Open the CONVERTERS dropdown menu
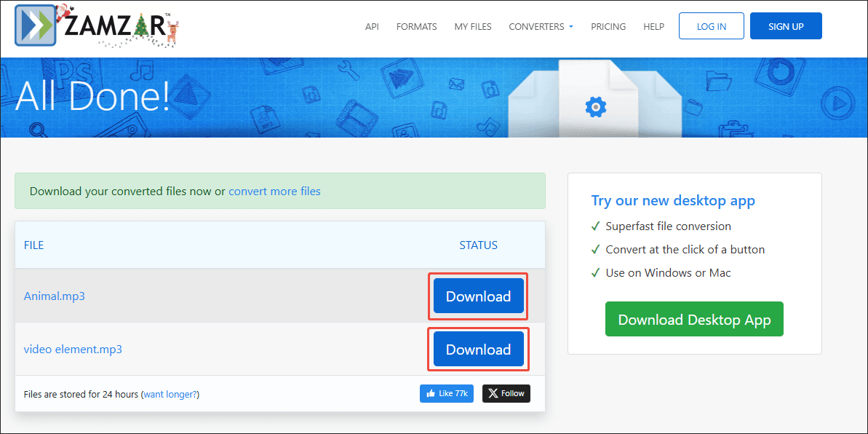Image resolution: width=868 pixels, height=434 pixels. pyautogui.click(x=541, y=26)
